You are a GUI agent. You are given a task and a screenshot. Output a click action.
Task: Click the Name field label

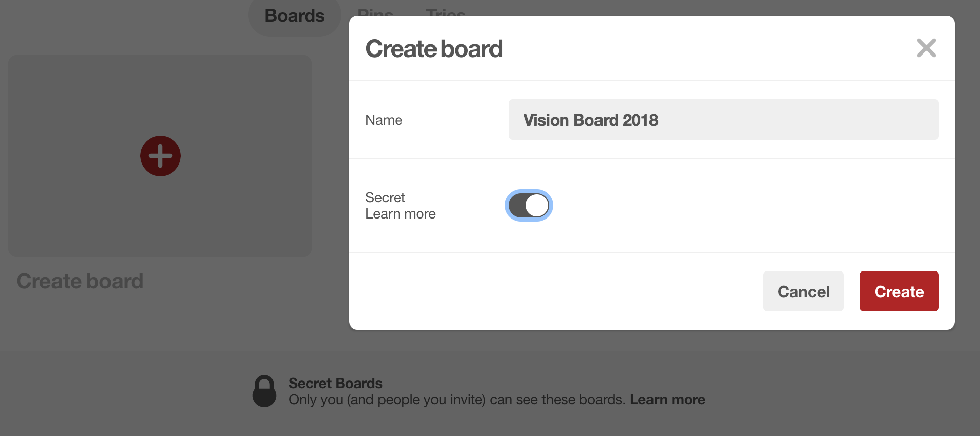point(384,120)
